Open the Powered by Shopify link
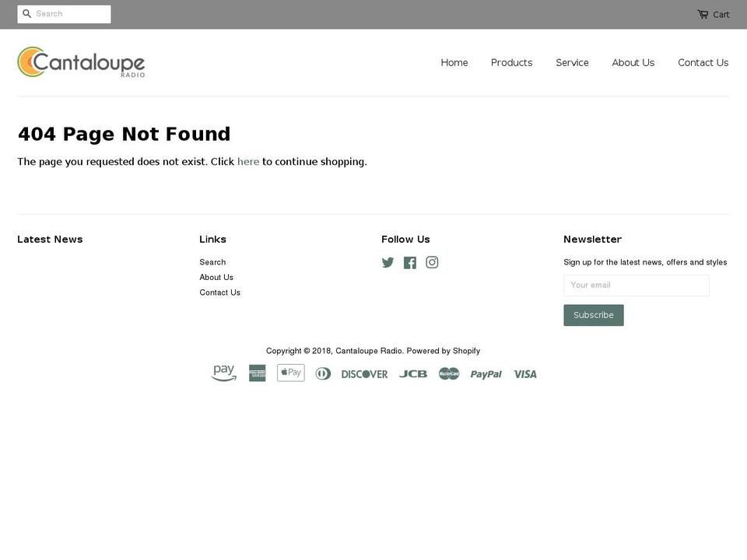The image size is (747, 560). 443,351
